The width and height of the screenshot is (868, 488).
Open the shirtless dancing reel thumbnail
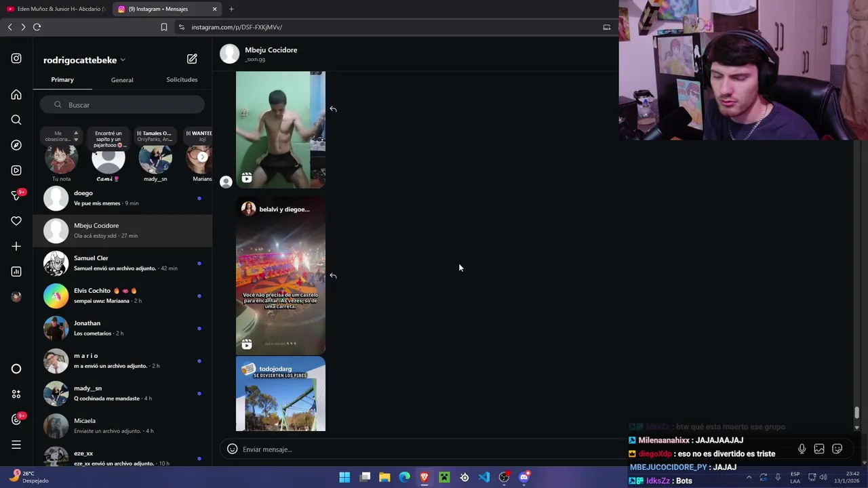pyautogui.click(x=281, y=129)
